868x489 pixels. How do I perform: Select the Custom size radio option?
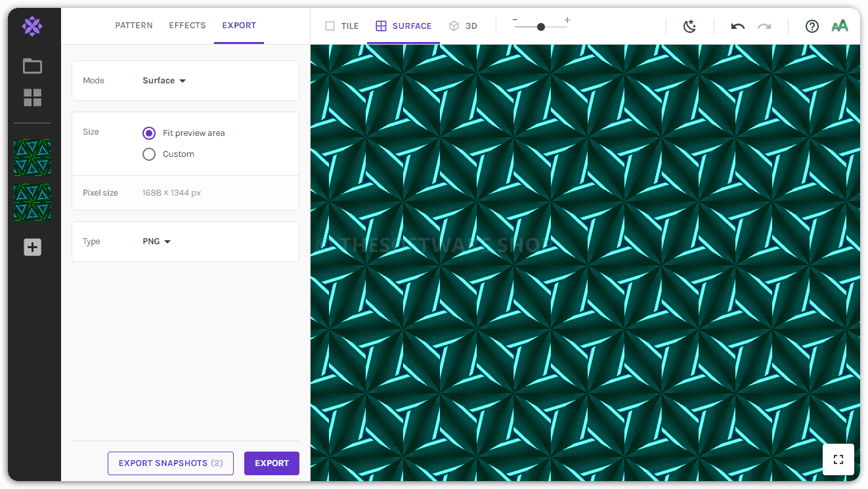149,154
